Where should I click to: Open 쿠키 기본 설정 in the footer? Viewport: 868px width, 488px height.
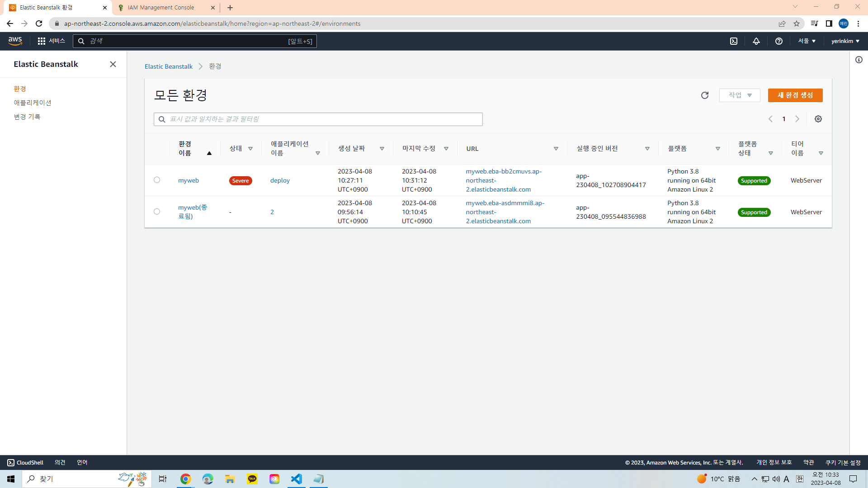(x=843, y=462)
